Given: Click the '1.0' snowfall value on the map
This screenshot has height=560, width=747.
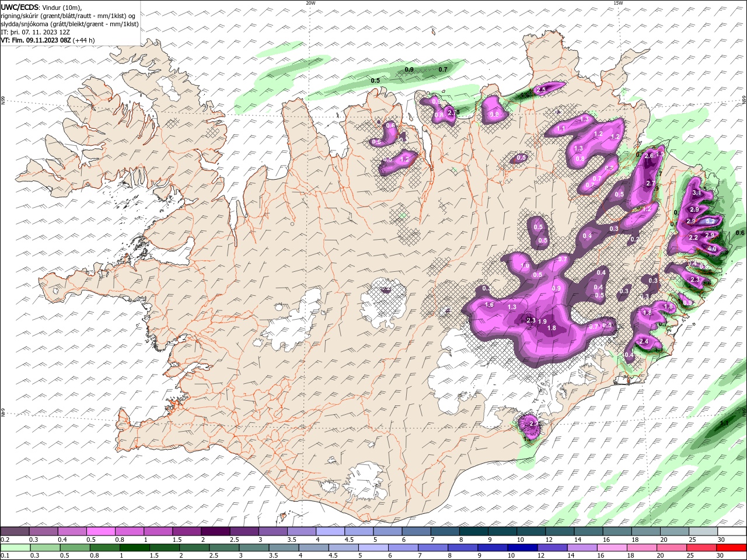Looking at the screenshot, I should (525, 266).
